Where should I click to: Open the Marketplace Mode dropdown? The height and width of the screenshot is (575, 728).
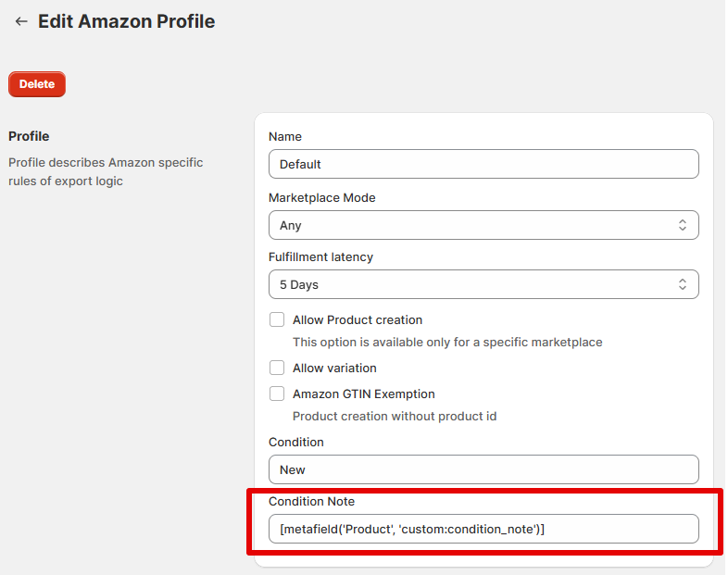472,225
